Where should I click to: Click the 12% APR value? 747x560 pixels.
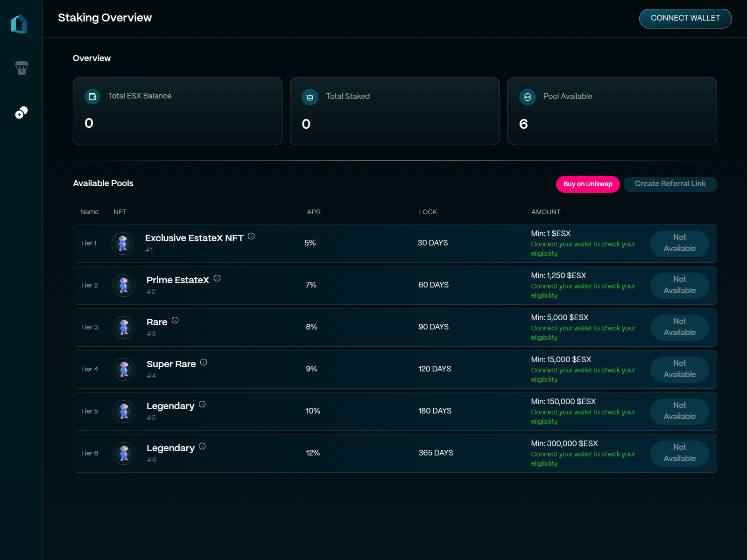[313, 453]
